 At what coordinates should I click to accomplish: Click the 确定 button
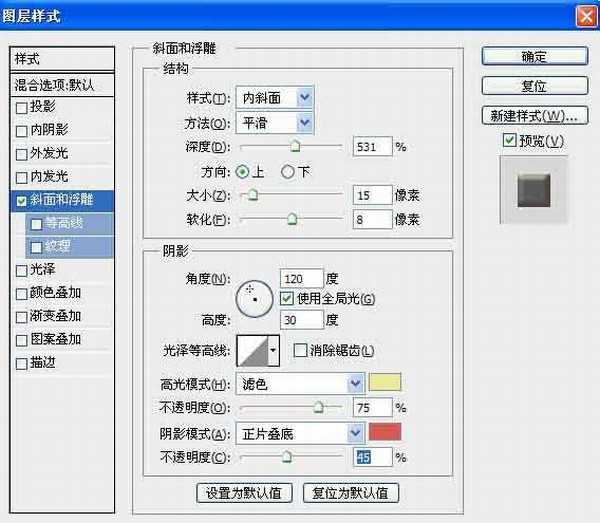point(533,57)
